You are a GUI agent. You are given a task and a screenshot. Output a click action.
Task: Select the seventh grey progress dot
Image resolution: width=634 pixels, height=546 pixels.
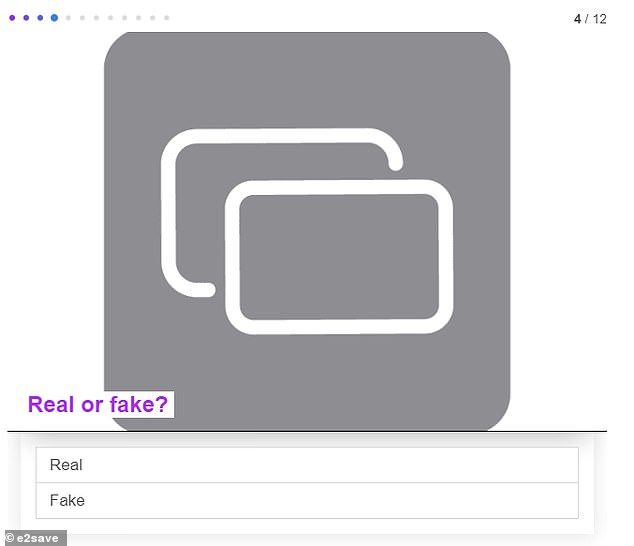[x=96, y=18]
